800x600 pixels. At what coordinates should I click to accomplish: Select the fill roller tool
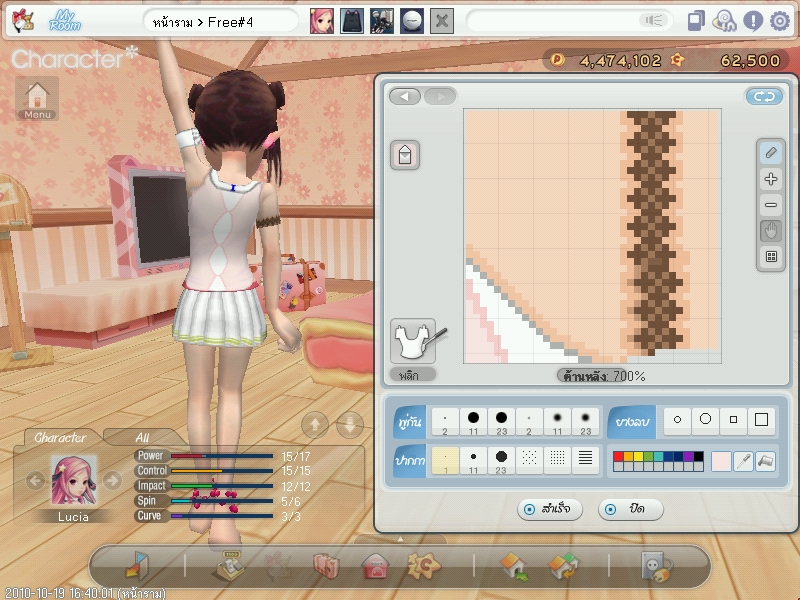click(766, 461)
